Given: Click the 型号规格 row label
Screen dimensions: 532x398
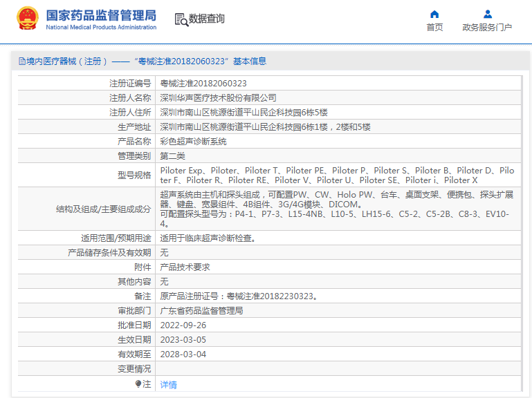Looking at the screenshot, I should point(134,176).
